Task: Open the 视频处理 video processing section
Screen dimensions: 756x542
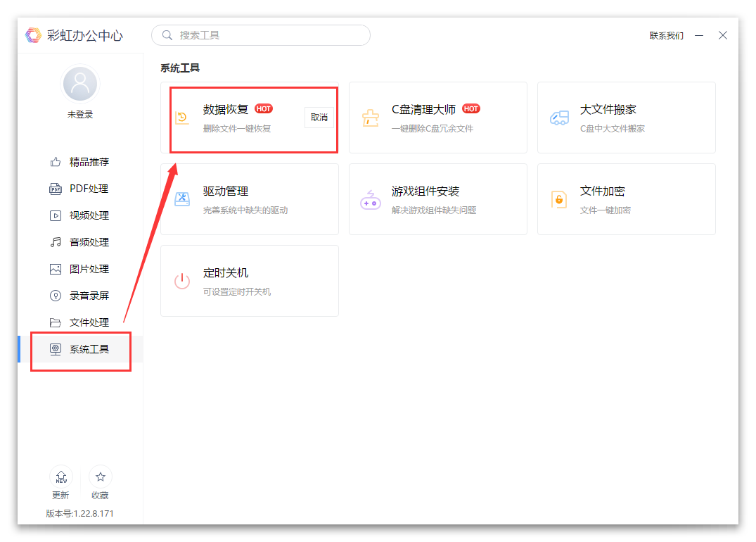Action: pyautogui.click(x=80, y=215)
